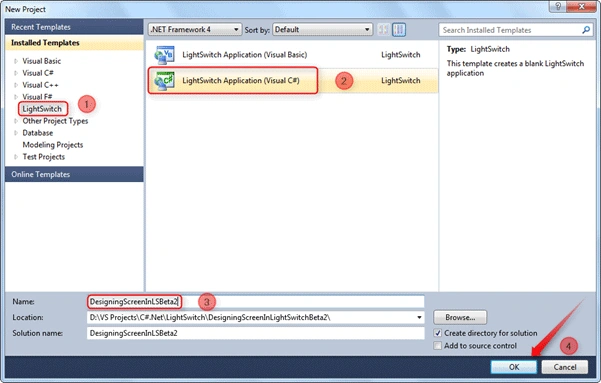Click the search magnifier icon

click(586, 30)
